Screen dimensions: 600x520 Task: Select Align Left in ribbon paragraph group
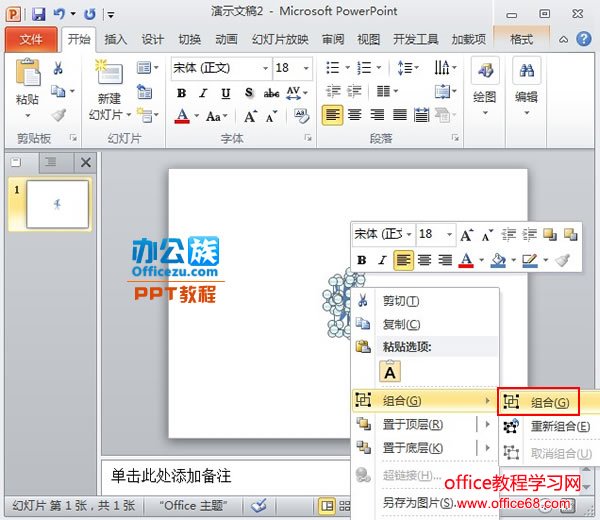[332, 115]
